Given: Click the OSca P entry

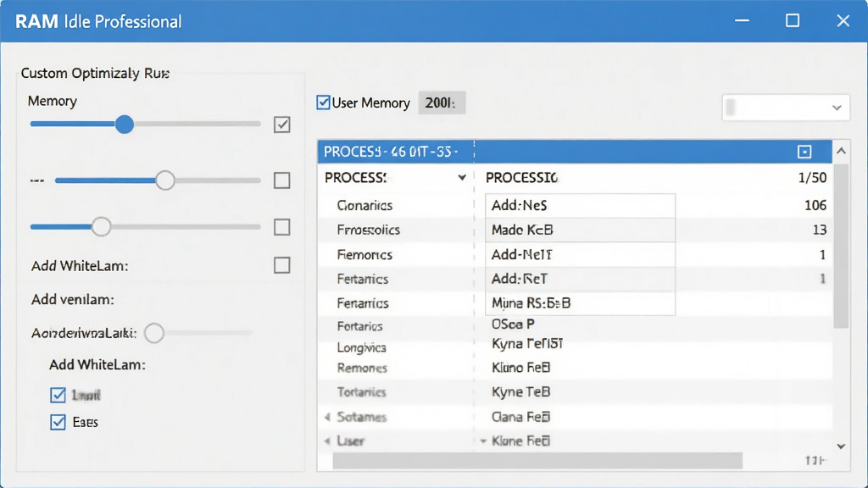Looking at the screenshot, I should (x=513, y=324).
